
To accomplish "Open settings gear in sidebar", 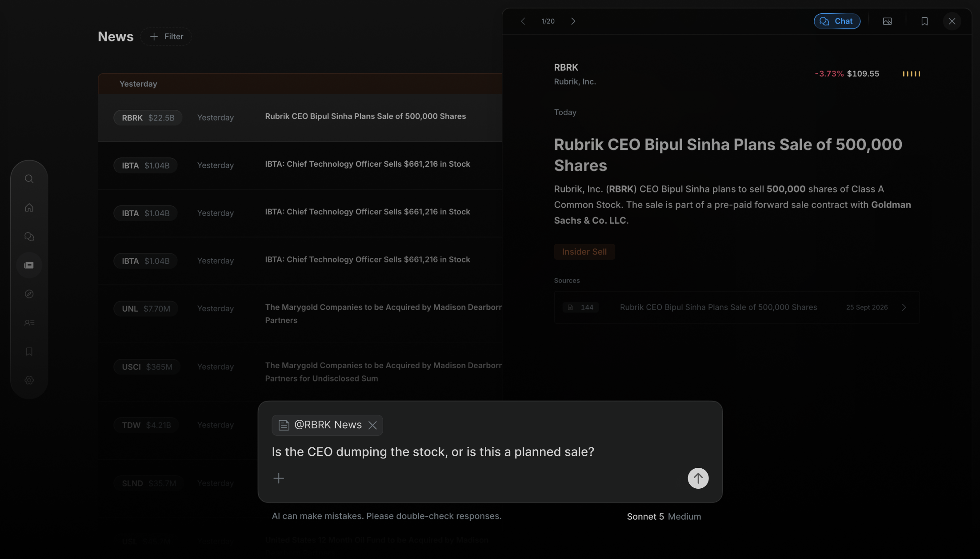I will point(29,380).
